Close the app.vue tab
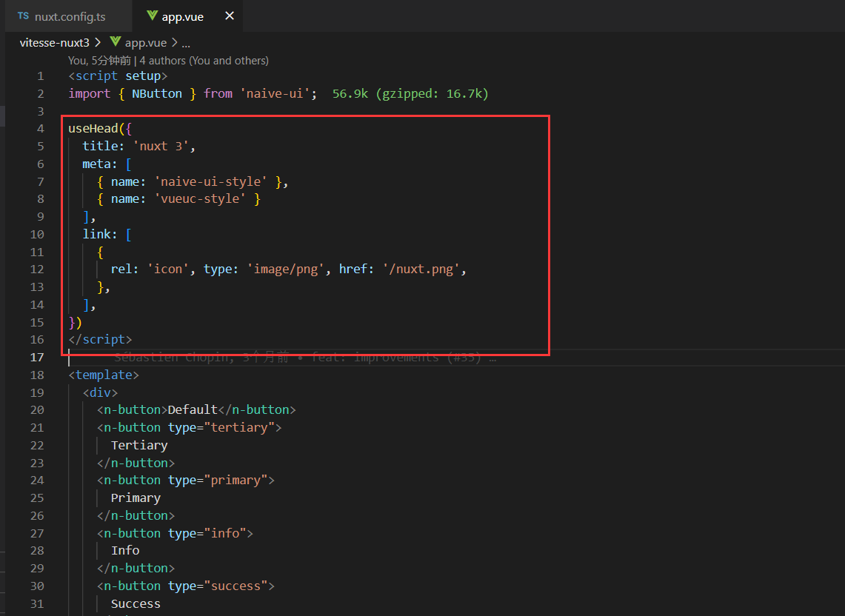The image size is (845, 616). (x=229, y=15)
